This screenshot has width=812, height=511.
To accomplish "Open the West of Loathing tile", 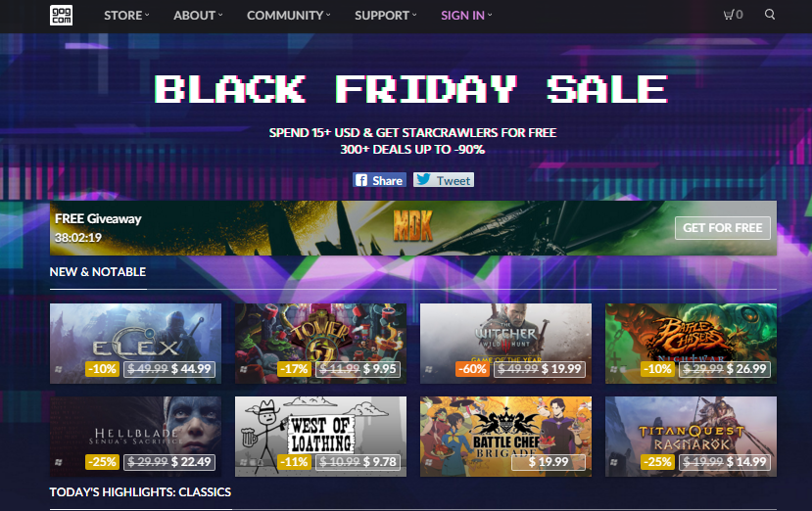I will pos(320,437).
